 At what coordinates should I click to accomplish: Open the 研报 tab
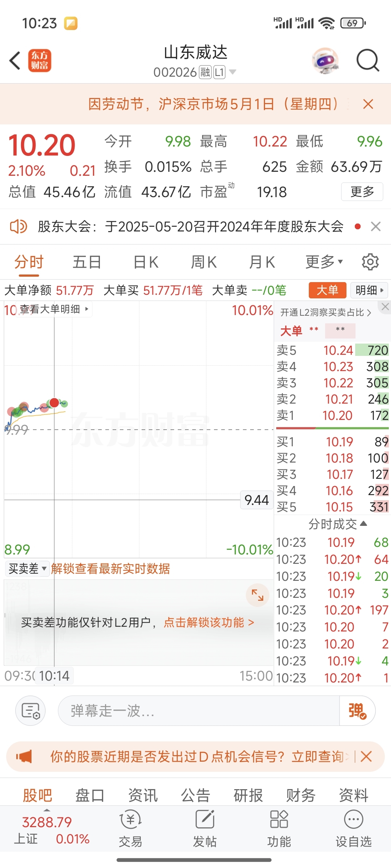pyautogui.click(x=248, y=795)
